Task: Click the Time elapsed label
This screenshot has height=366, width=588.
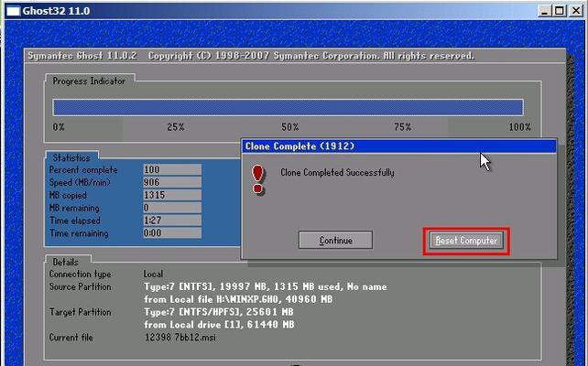Action: [x=74, y=221]
